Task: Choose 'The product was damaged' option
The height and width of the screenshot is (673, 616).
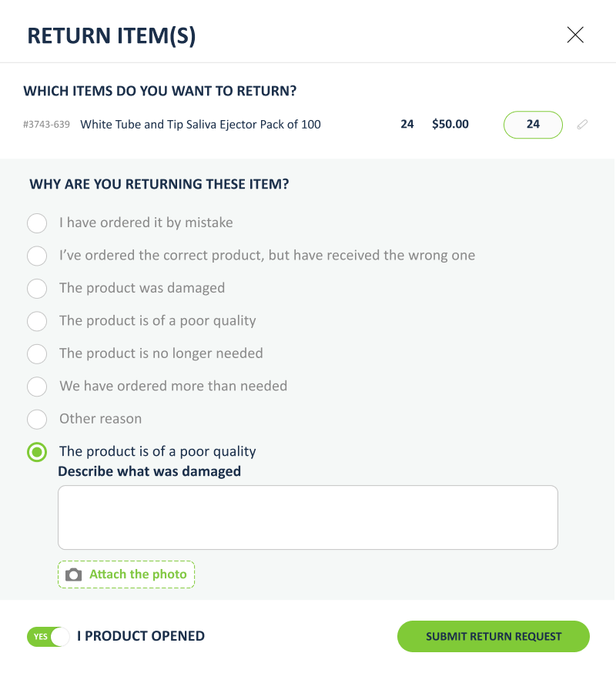Action: (x=37, y=289)
